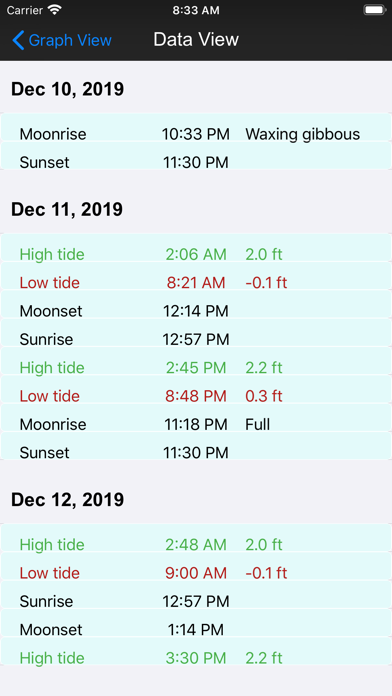Select the Full moon Moonrise row
The image size is (392, 696).
click(x=196, y=418)
